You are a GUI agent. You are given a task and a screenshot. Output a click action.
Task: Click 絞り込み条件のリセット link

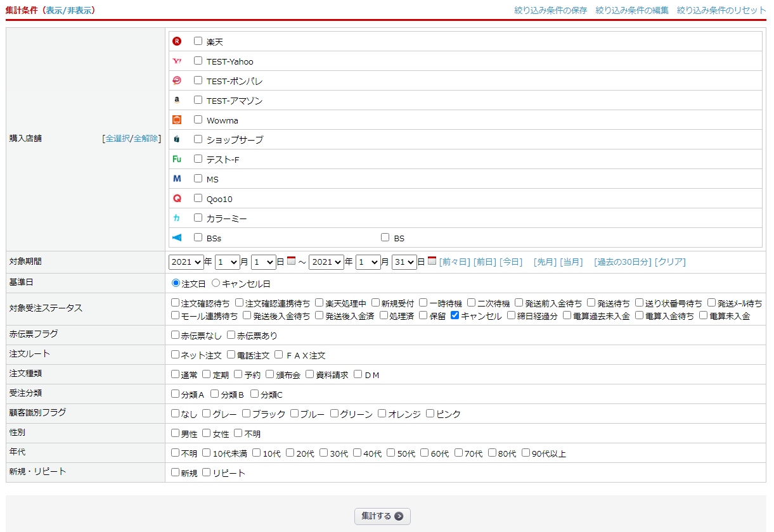(x=721, y=10)
